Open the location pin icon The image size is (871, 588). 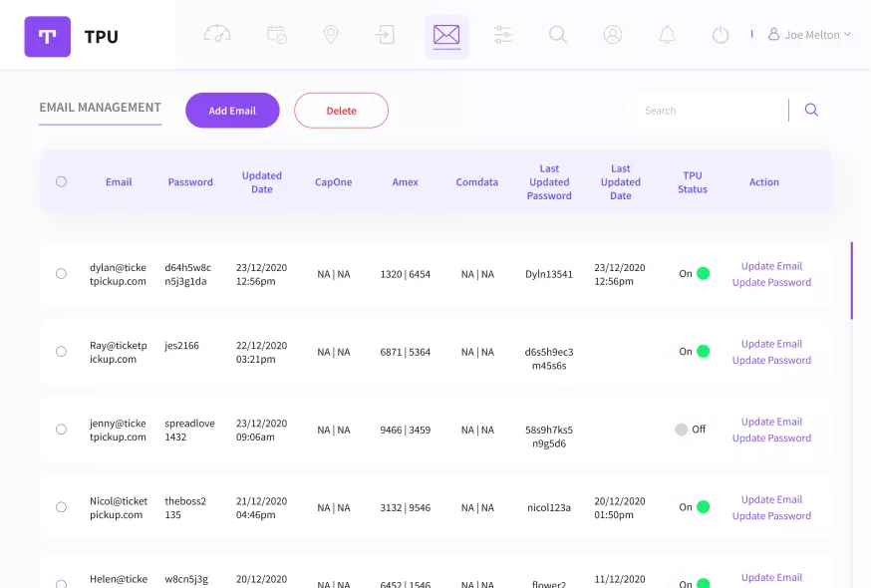331,35
